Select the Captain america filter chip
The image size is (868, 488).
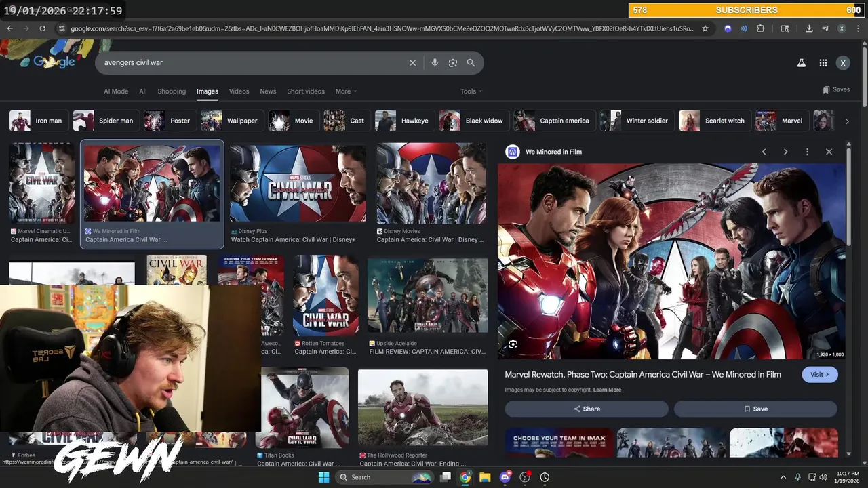555,121
